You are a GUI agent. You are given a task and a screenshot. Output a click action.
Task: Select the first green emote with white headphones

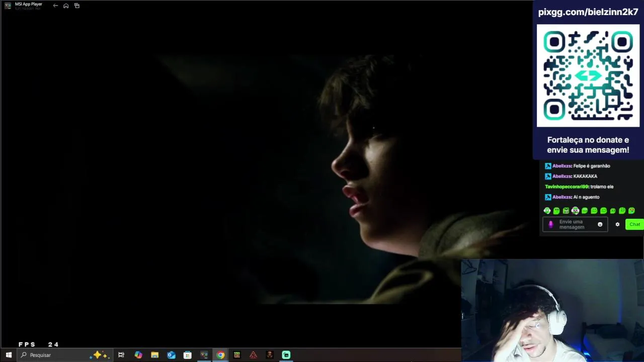[x=547, y=211]
